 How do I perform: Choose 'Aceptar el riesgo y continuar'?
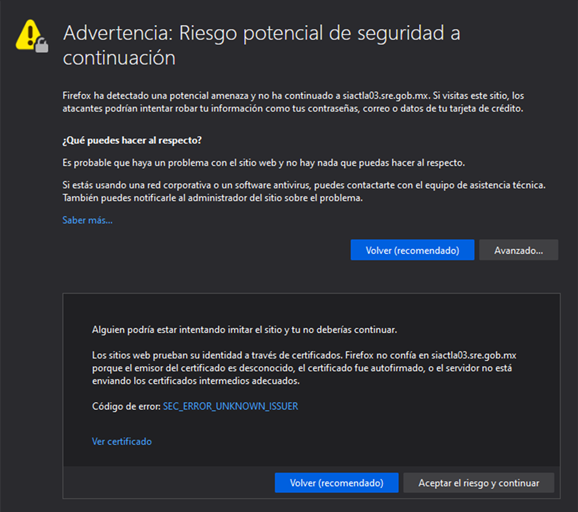478,483
